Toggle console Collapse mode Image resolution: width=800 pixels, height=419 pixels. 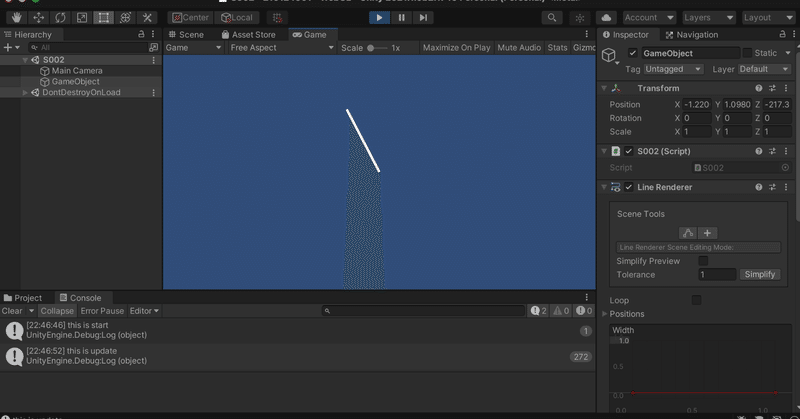[x=57, y=311]
